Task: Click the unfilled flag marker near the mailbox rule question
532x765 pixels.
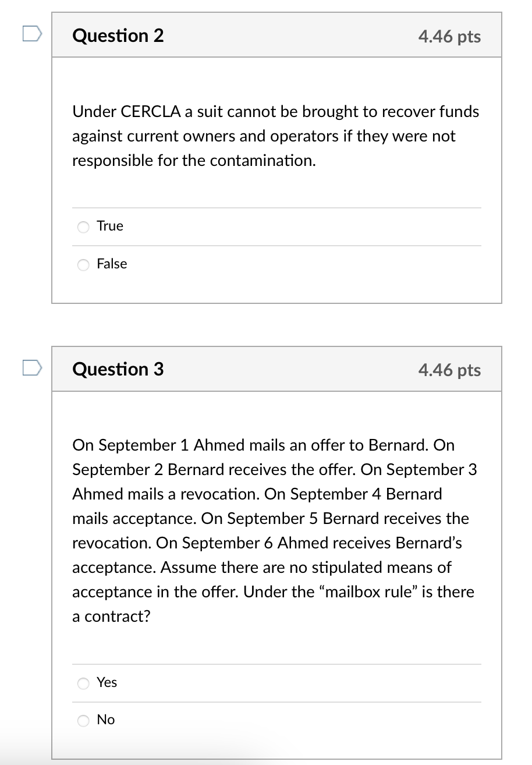Action: pyautogui.click(x=32, y=367)
